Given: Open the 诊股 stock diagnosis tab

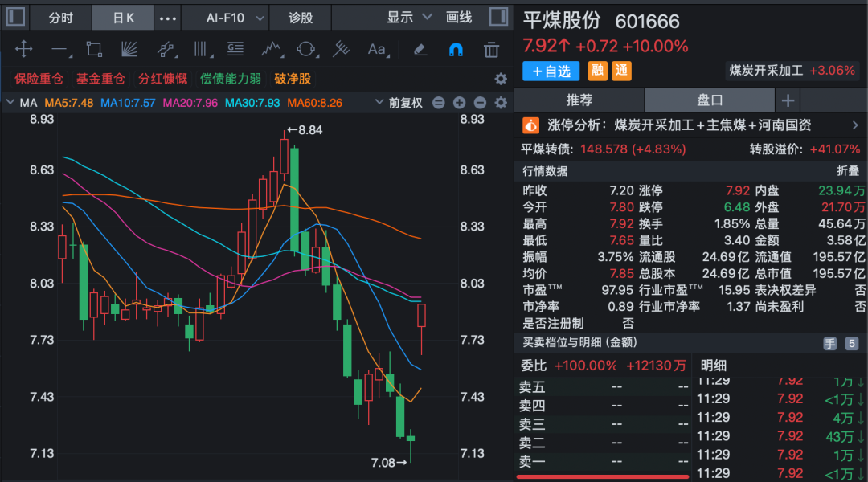Looking at the screenshot, I should 300,18.
